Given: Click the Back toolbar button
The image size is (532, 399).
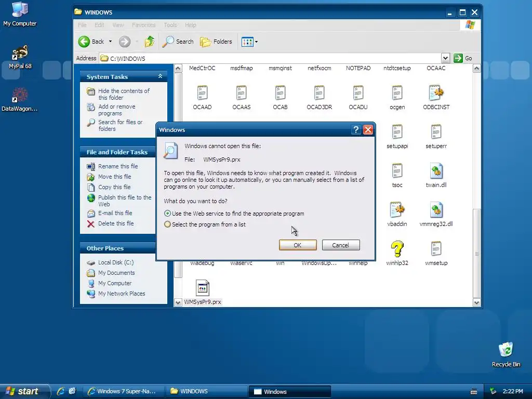Looking at the screenshot, I should (x=91, y=42).
